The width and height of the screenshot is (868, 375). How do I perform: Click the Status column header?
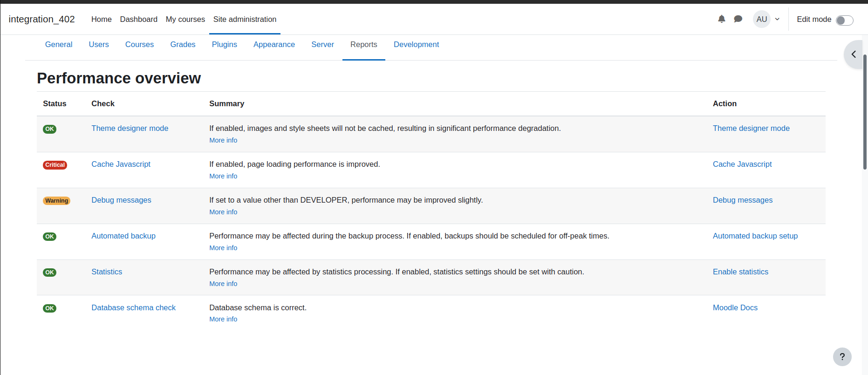[55, 103]
